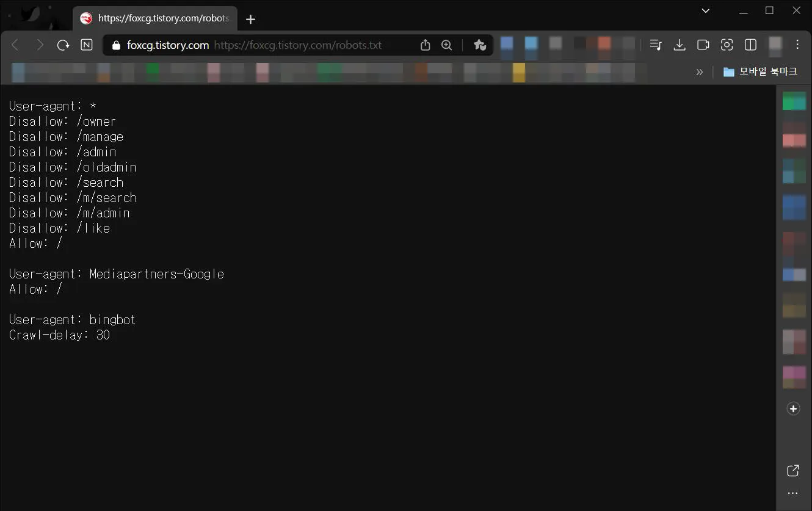Open the reading list icon
Viewport: 812px width, 511px height.
[x=656, y=45]
